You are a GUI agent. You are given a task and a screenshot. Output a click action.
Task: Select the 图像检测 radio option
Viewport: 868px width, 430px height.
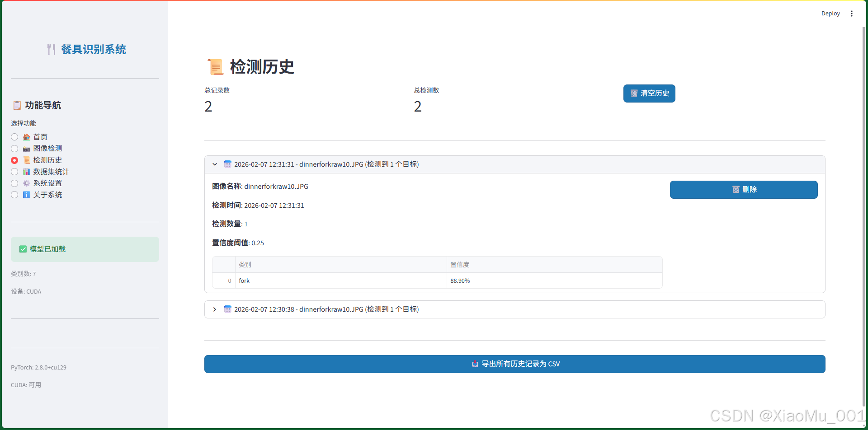pos(14,148)
